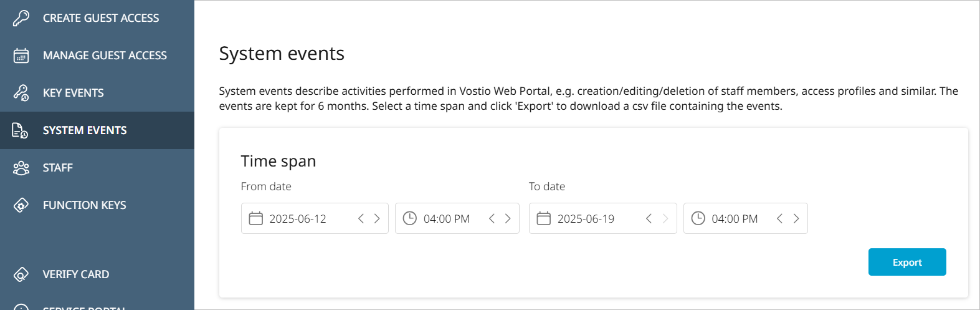This screenshot has width=980, height=310.
Task: Step From date forward one day
Action: coord(377,218)
